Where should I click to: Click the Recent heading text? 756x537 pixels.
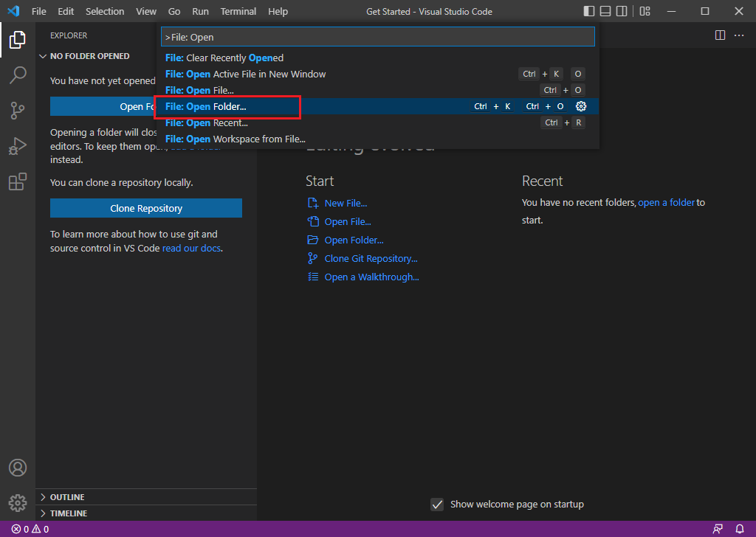pyautogui.click(x=542, y=181)
